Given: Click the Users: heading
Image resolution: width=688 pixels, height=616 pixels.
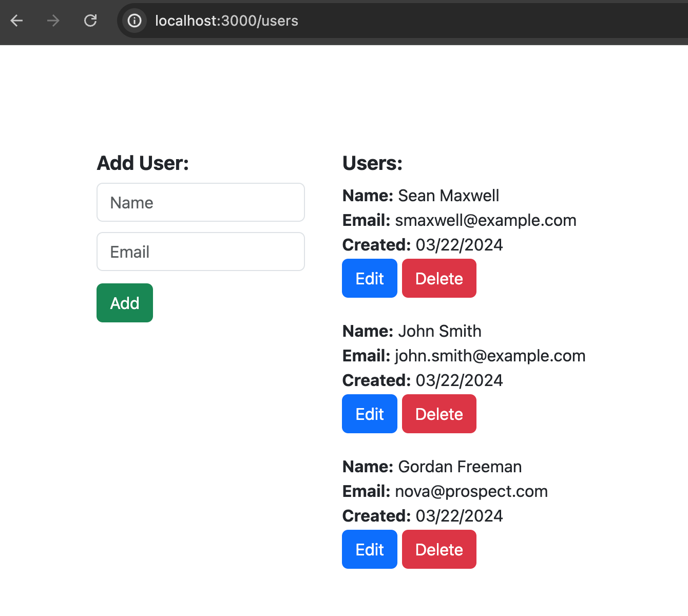Looking at the screenshot, I should 372,163.
